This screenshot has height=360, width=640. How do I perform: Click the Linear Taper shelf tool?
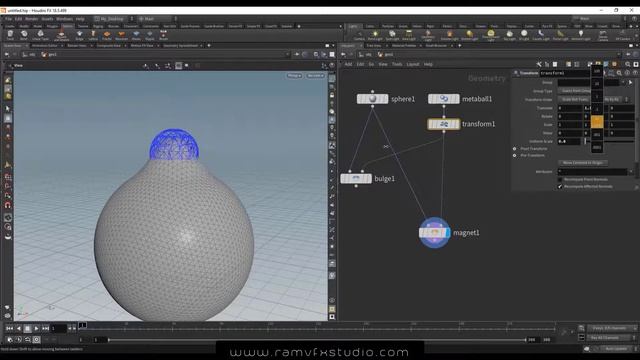pyautogui.click(x=40, y=35)
